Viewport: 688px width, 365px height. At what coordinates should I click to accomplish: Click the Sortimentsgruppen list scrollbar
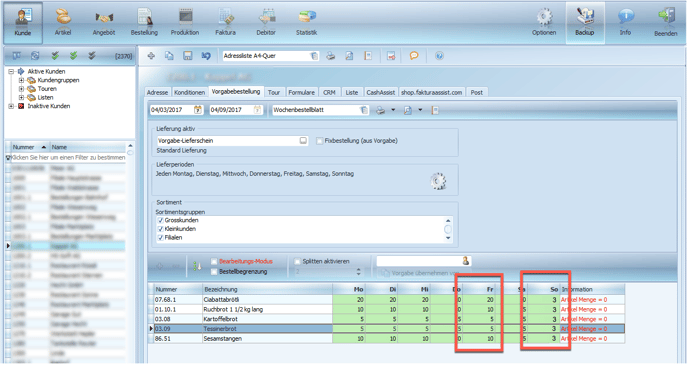(448, 229)
